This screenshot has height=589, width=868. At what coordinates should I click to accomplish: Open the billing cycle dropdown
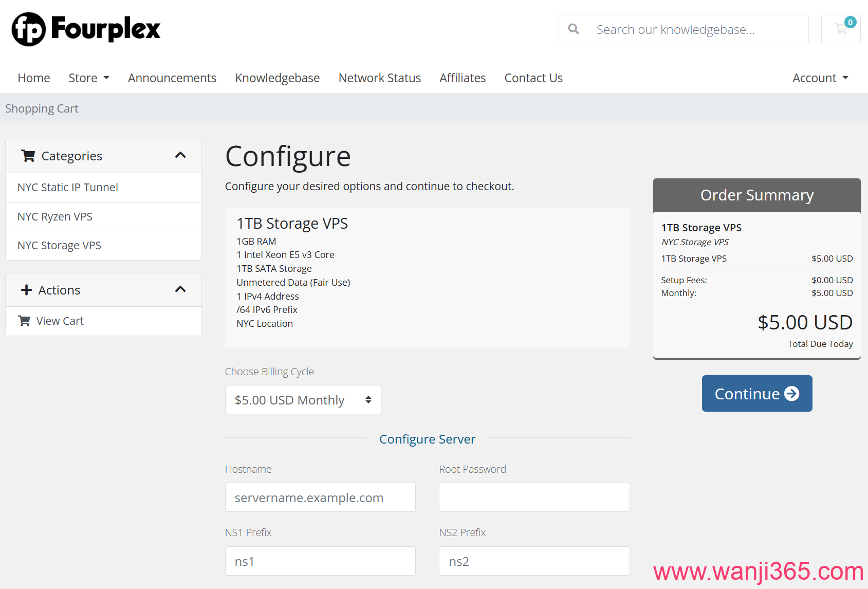coord(303,400)
